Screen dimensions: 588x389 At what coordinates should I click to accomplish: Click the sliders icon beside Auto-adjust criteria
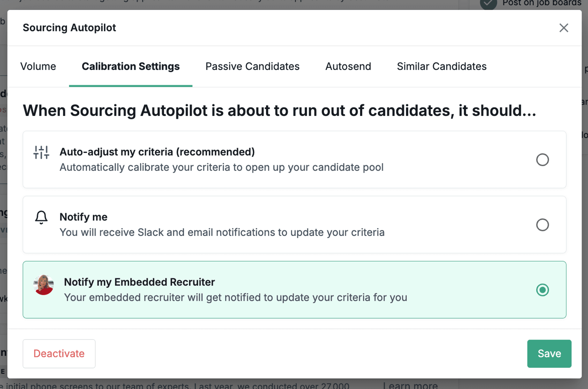[x=41, y=152]
